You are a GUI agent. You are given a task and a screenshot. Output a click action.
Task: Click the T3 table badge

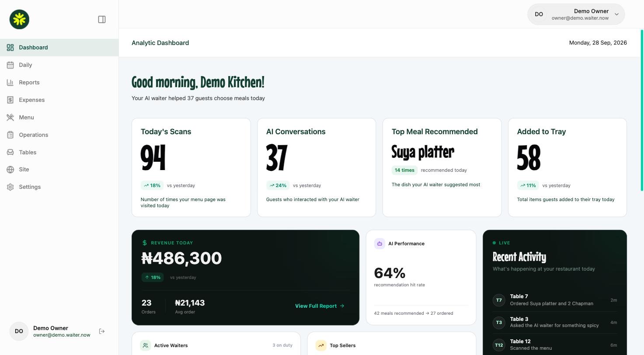click(499, 323)
